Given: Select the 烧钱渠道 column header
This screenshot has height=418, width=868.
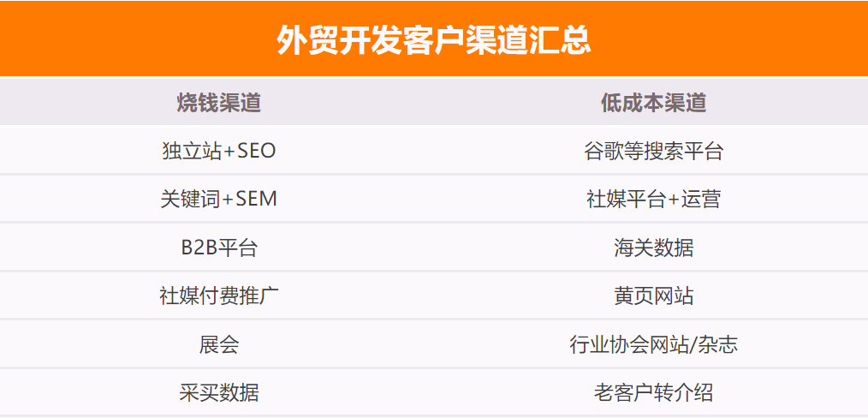Looking at the screenshot, I should click(218, 103).
